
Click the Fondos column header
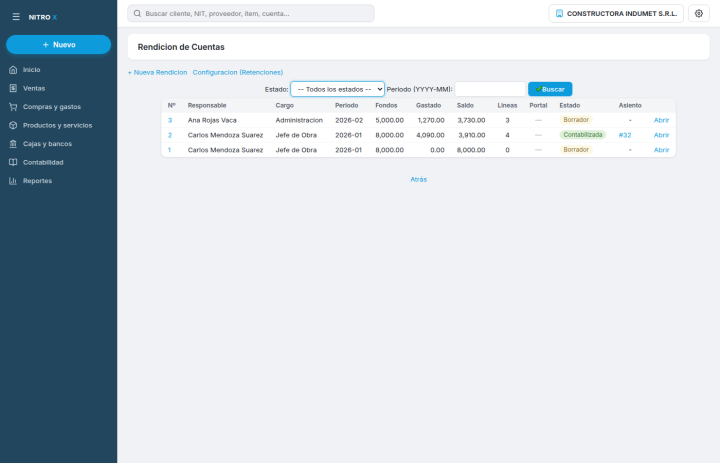pyautogui.click(x=386, y=105)
